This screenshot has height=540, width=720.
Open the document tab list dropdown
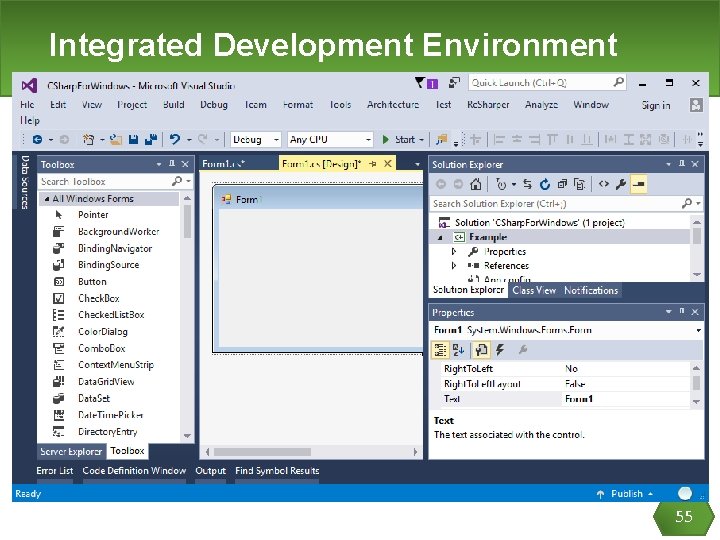point(417,164)
